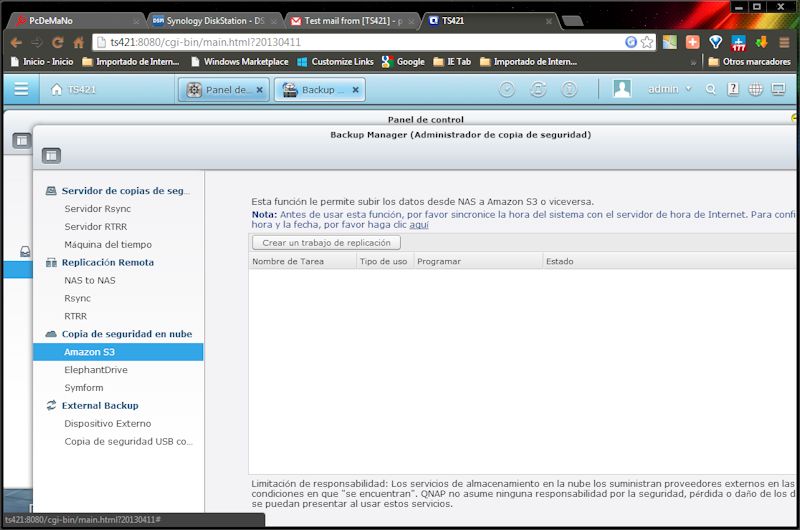This screenshot has width=800, height=530.
Task: Follow the aquí time settings link
Action: pyautogui.click(x=419, y=225)
